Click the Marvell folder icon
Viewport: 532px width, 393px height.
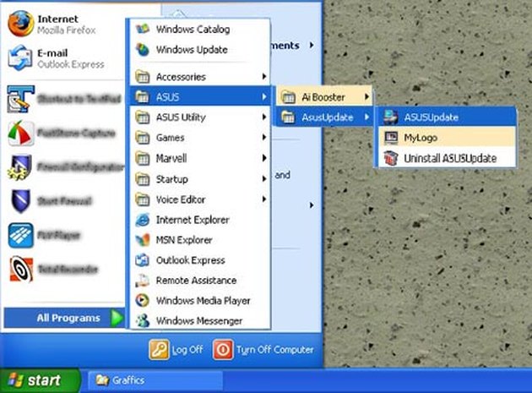click(143, 158)
